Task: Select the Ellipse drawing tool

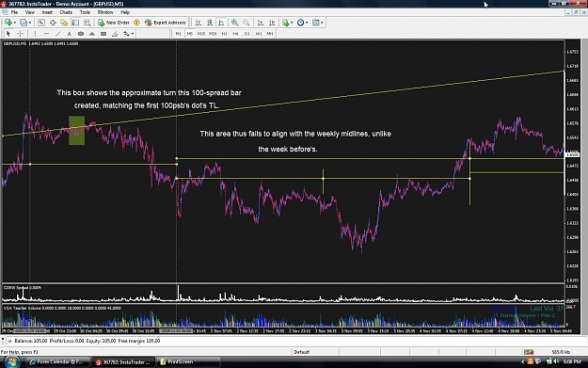Action: (x=81, y=34)
